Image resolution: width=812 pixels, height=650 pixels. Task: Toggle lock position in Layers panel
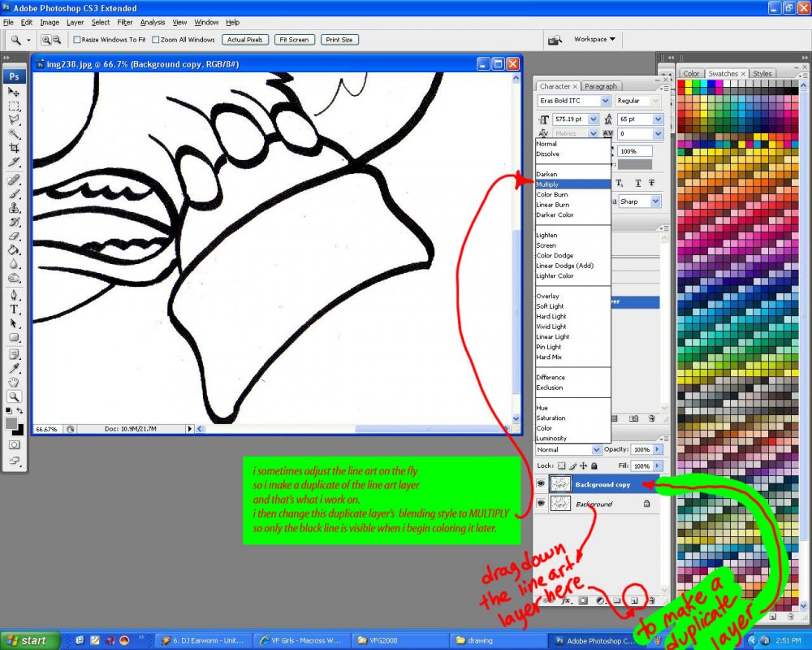point(584,466)
